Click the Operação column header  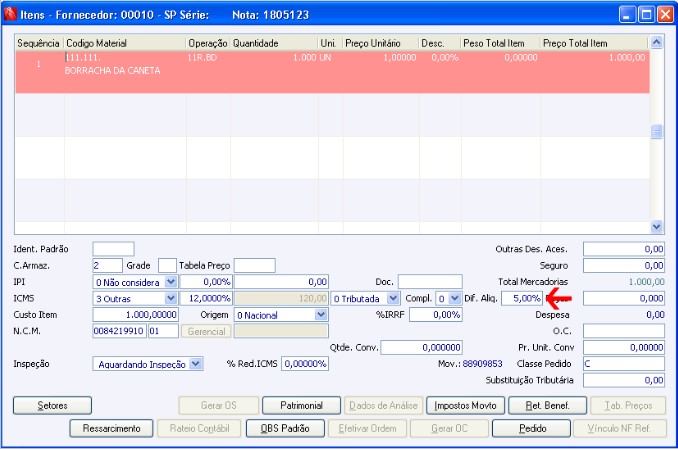click(208, 43)
